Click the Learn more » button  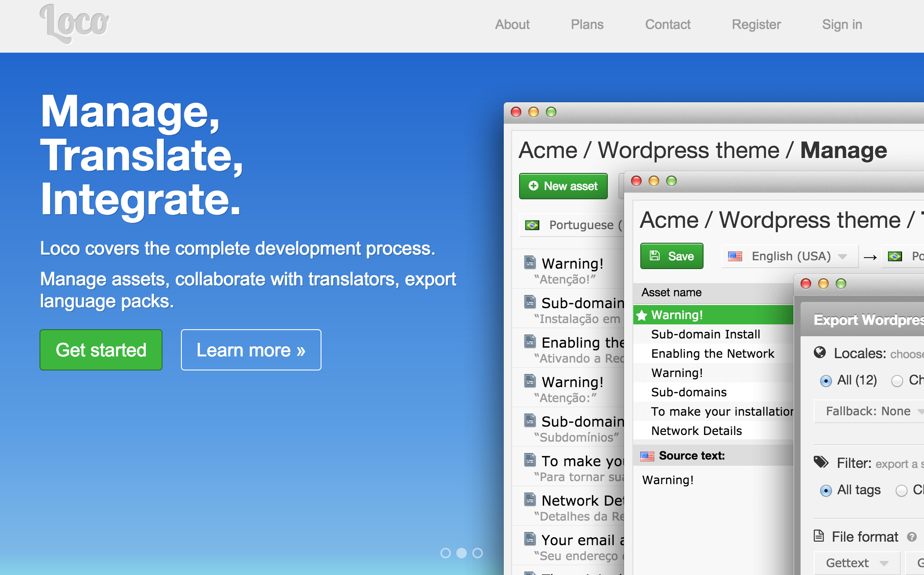pyautogui.click(x=251, y=350)
